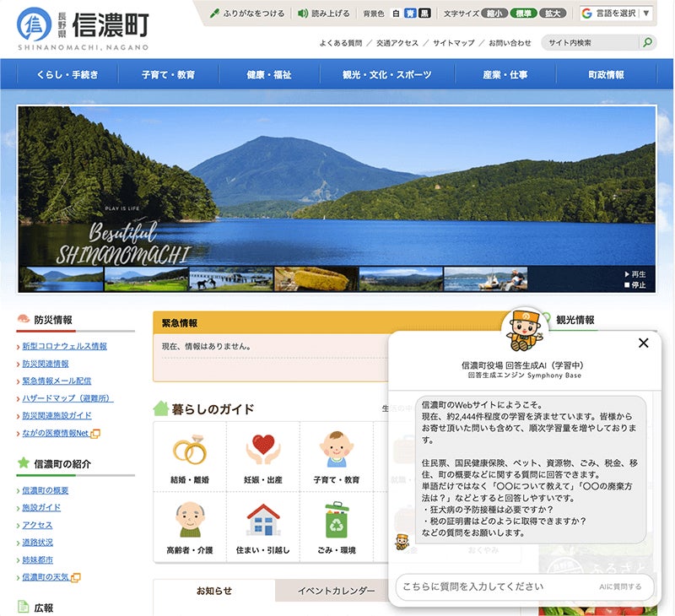675x616 pixels.
Task: Enable furigana with ふりがなをつける
Action: (x=247, y=14)
